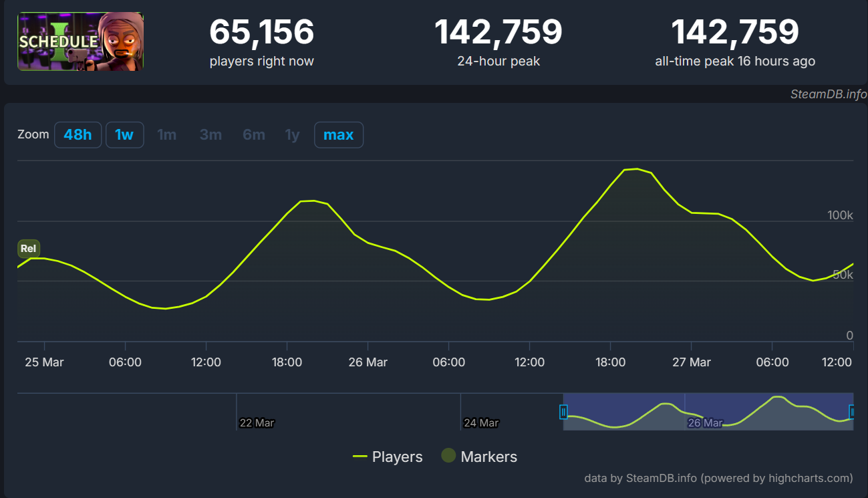Click the Schedule I game artwork thumbnail

(80, 40)
